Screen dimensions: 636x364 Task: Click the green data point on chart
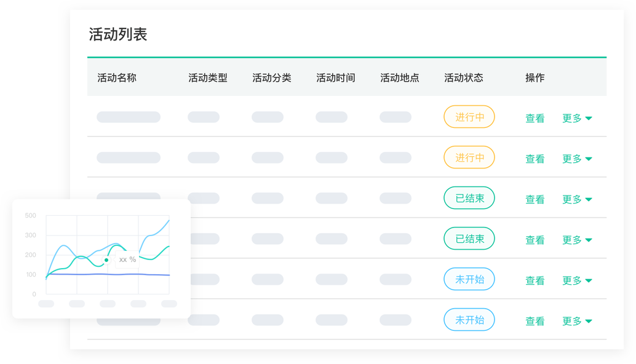(106, 260)
